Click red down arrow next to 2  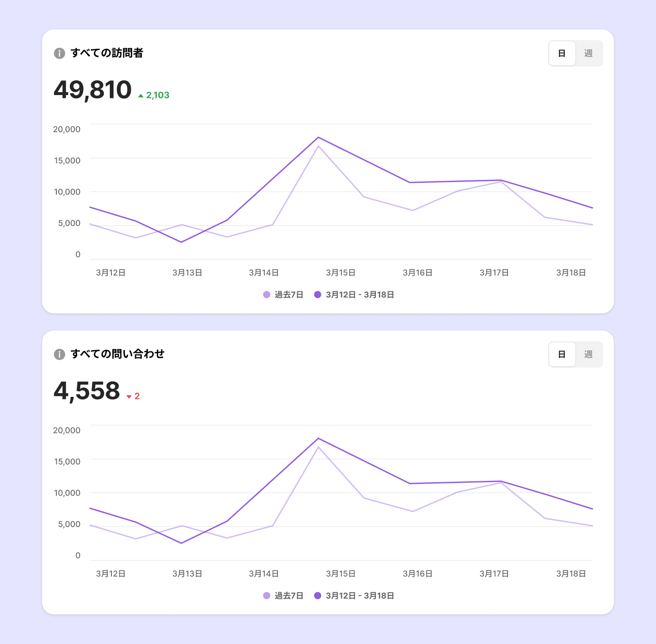coord(129,397)
